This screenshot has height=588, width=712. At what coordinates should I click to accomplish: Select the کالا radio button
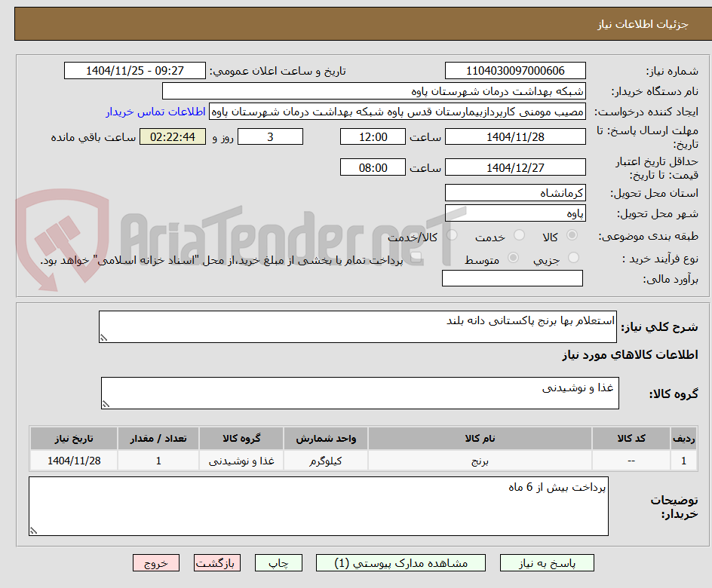[572, 235]
